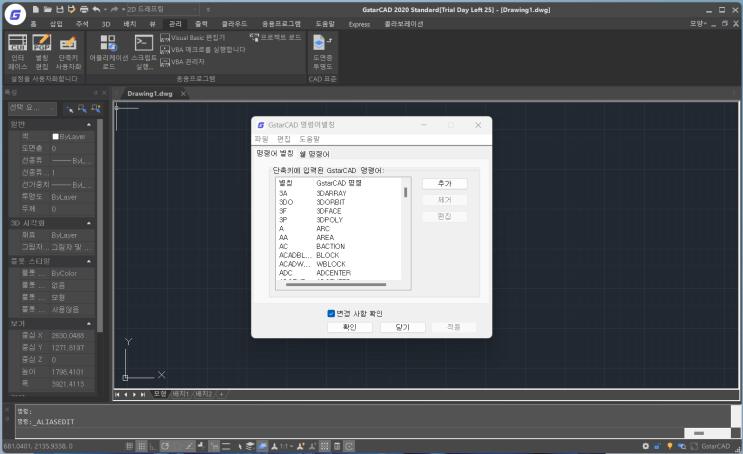Screen dimensions: 743x454
Task: Click the alias list horizontal scrollbar
Action: [336, 284]
